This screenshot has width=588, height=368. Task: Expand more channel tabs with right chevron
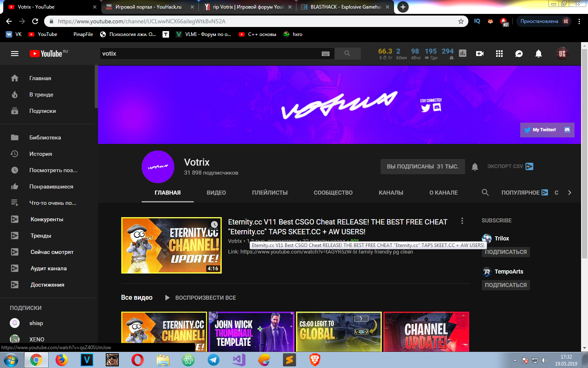click(570, 193)
